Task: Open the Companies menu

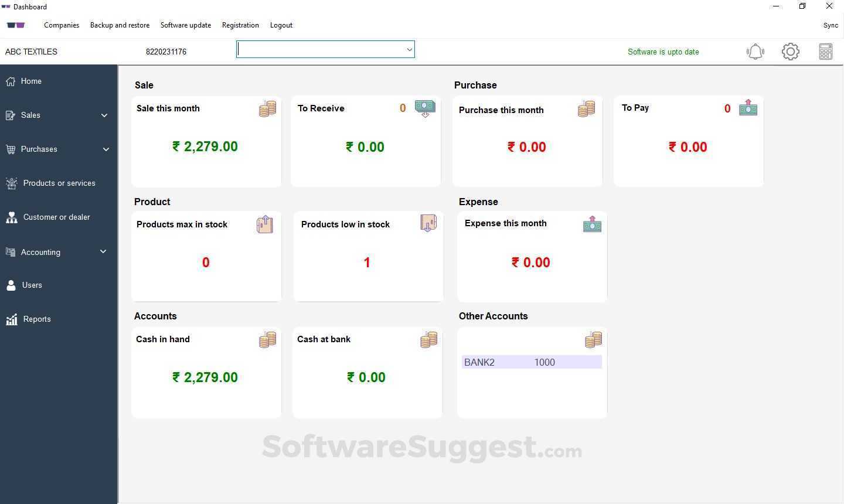Action: (62, 25)
